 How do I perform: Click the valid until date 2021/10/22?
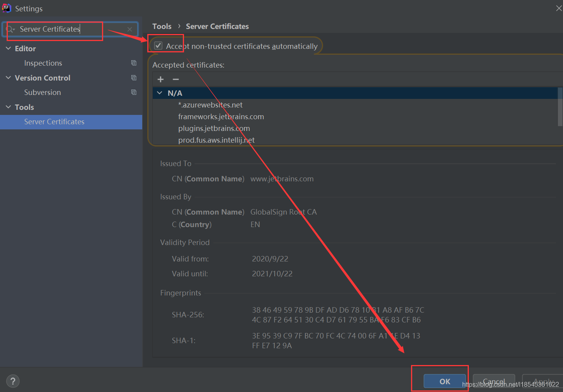pos(272,274)
